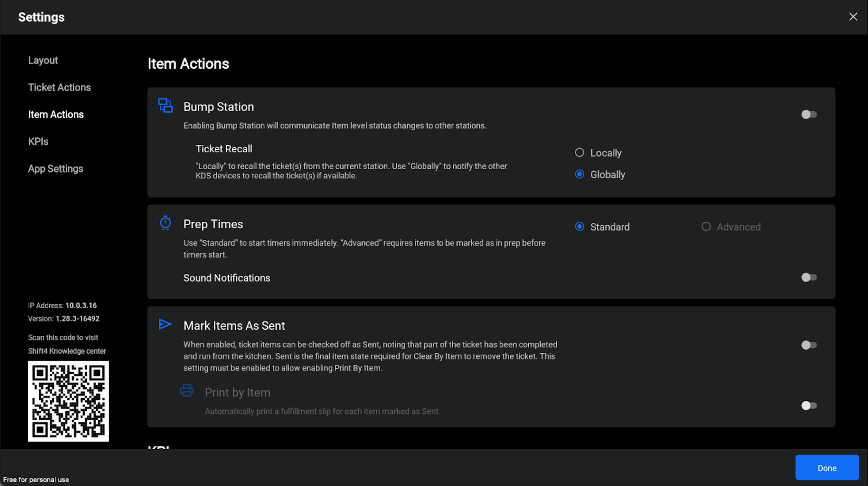Image resolution: width=868 pixels, height=486 pixels.
Task: Select the Globally ticket recall option
Action: click(x=580, y=175)
